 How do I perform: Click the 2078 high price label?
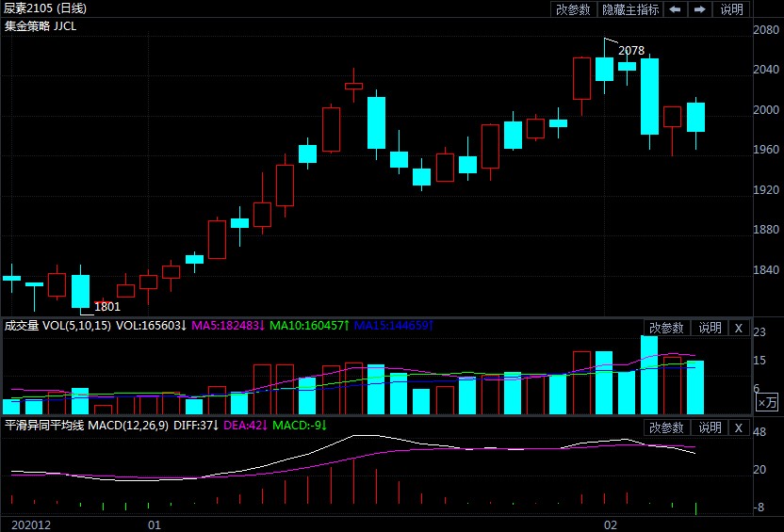[x=631, y=51]
